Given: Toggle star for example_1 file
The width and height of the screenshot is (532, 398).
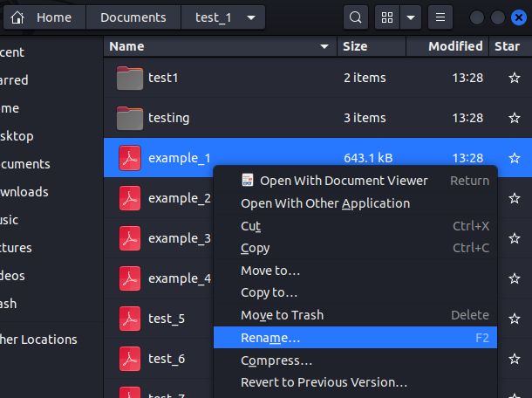Looking at the screenshot, I should click(x=514, y=158).
